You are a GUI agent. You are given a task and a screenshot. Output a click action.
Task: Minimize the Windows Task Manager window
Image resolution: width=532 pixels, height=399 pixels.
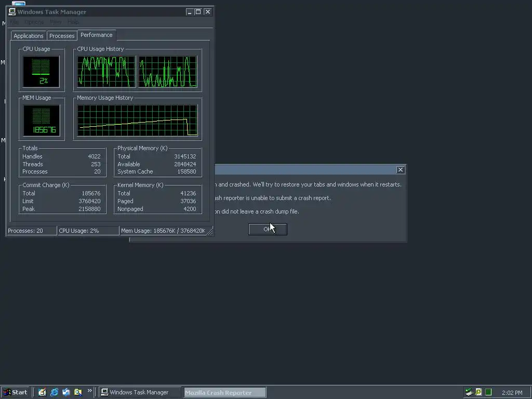click(189, 12)
